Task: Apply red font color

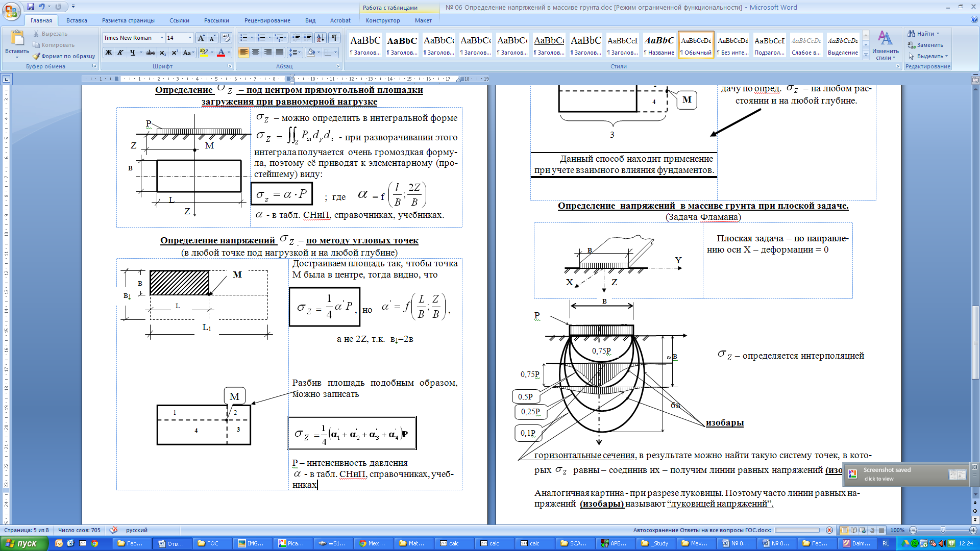Action: [221, 53]
